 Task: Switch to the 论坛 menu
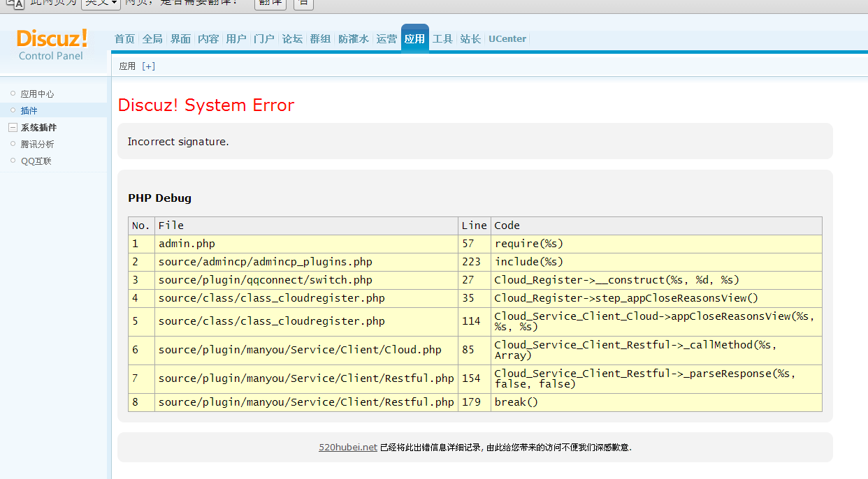(x=292, y=39)
